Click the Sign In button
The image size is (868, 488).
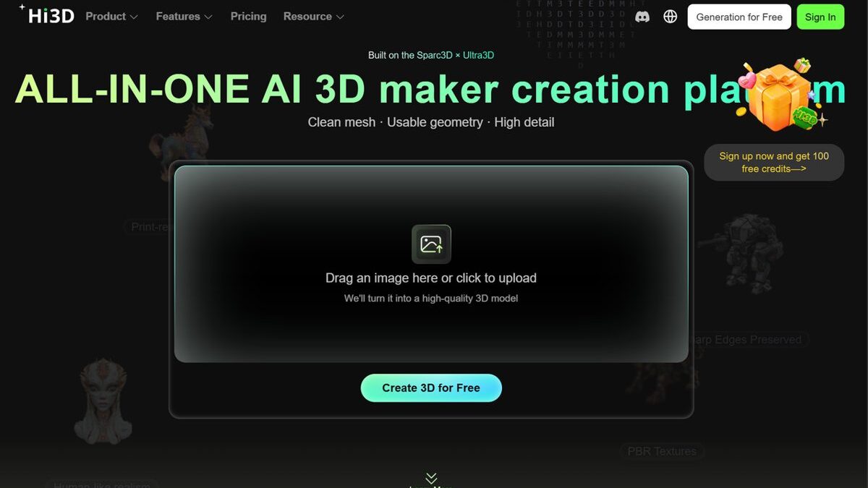[820, 17]
